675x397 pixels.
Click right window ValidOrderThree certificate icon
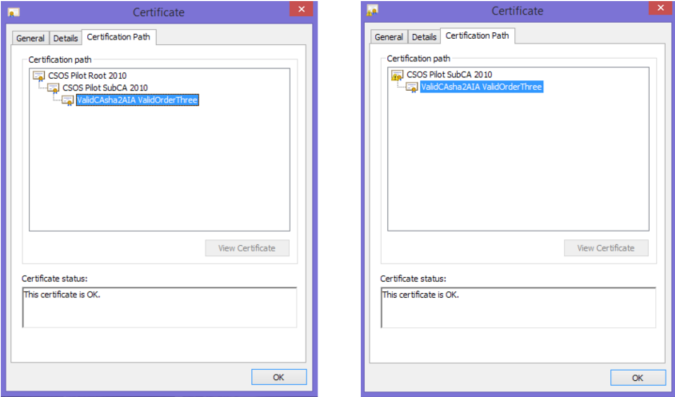click(412, 87)
